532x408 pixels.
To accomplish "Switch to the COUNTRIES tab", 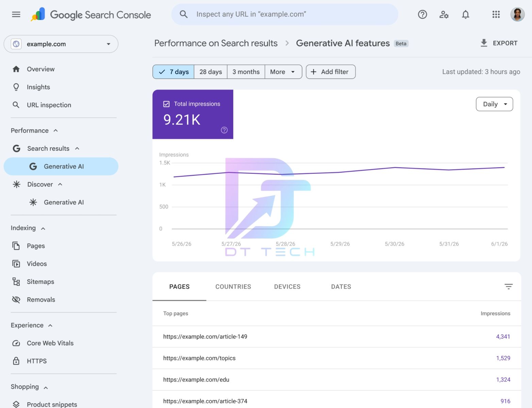I will point(233,287).
